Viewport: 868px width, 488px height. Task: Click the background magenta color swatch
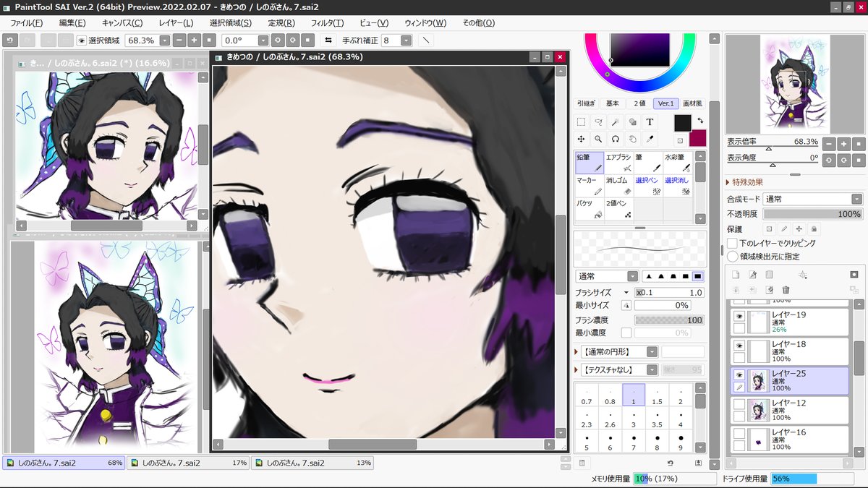click(697, 138)
